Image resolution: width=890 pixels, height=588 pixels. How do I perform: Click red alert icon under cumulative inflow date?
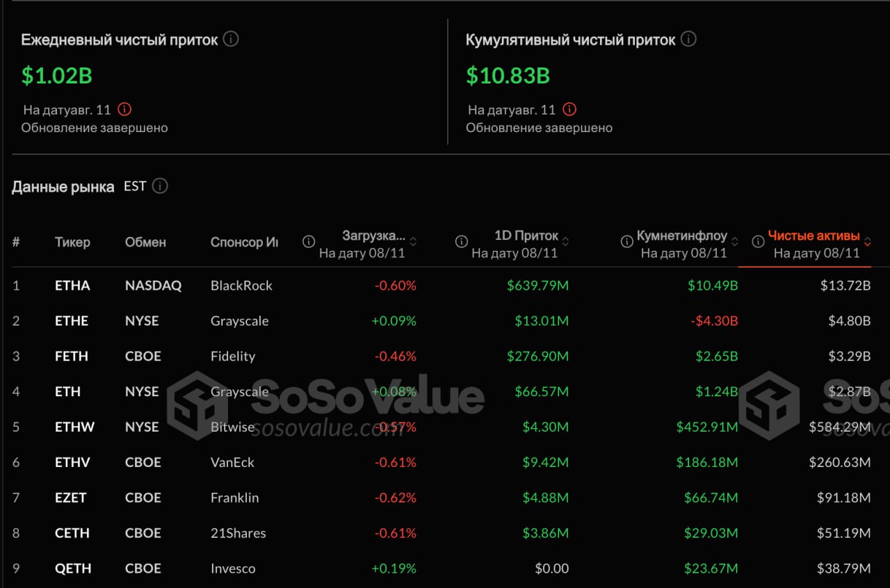(569, 109)
